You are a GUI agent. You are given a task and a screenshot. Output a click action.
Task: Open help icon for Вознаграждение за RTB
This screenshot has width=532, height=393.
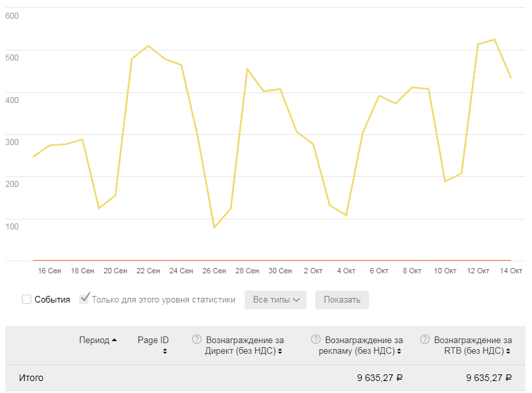(x=425, y=339)
